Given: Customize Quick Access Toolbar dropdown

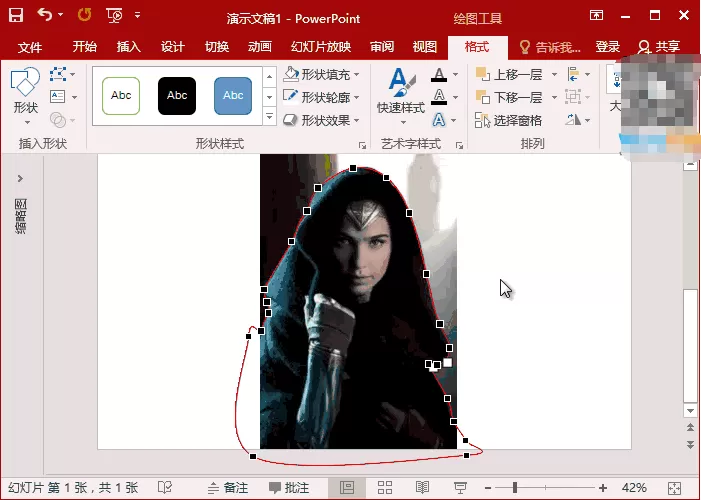Looking at the screenshot, I should pos(138,16).
